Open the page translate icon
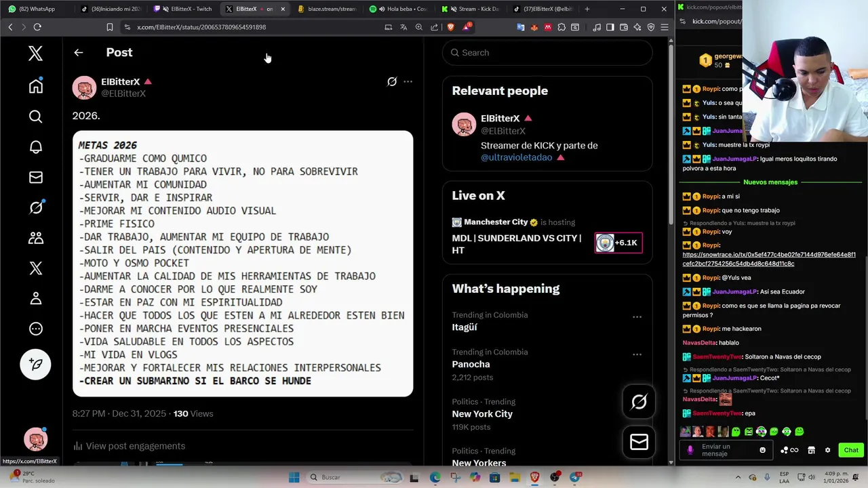Screen dimensions: 868x488 (403, 27)
